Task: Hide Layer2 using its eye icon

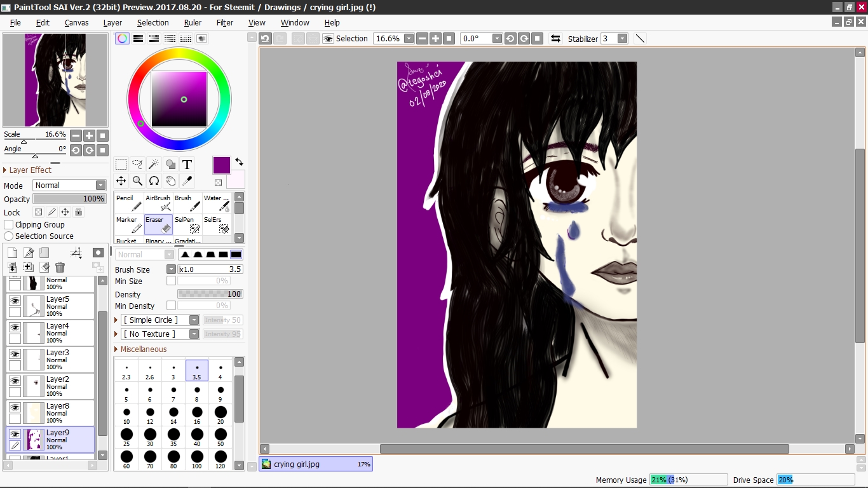Action: (x=15, y=381)
